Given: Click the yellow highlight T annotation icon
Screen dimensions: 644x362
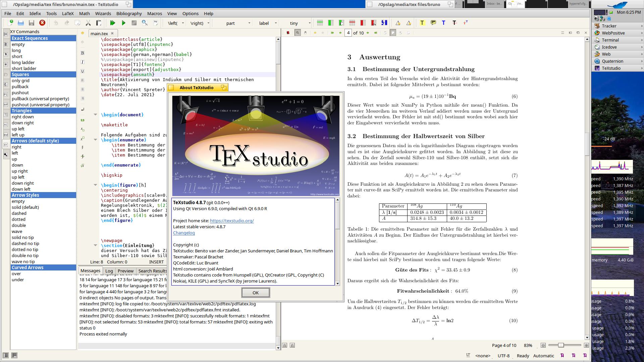Looking at the screenshot, I should 422,23.
